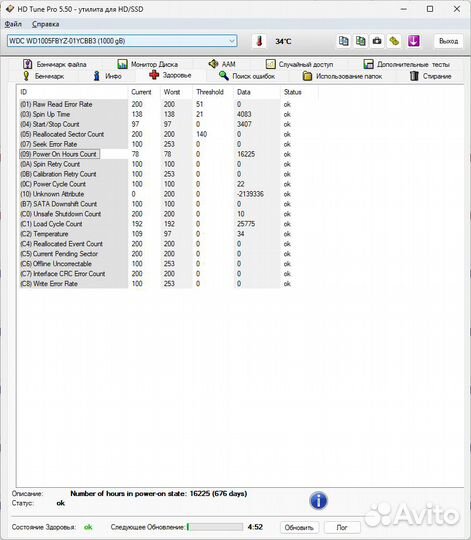The height and width of the screenshot is (540, 471).
Task: Click the Data column header
Action: 257,92
